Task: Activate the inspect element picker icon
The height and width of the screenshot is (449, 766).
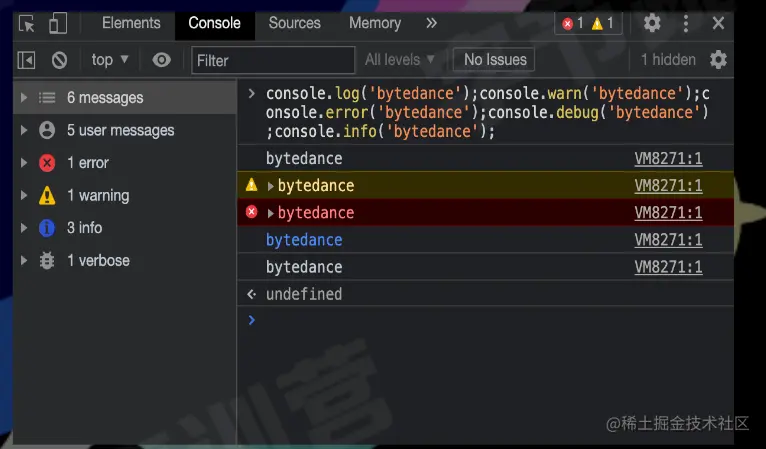Action: click(x=26, y=23)
